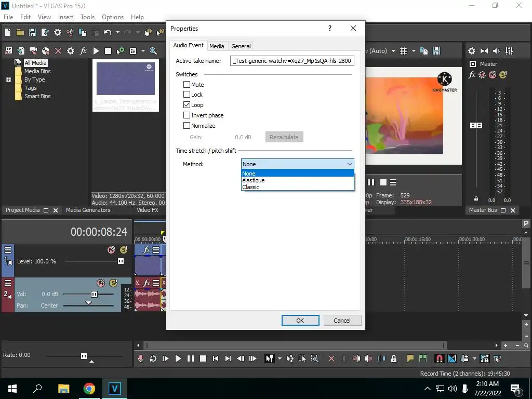532x399 pixels.
Task: Open project properties gear in main toolbar
Action: 58,32
